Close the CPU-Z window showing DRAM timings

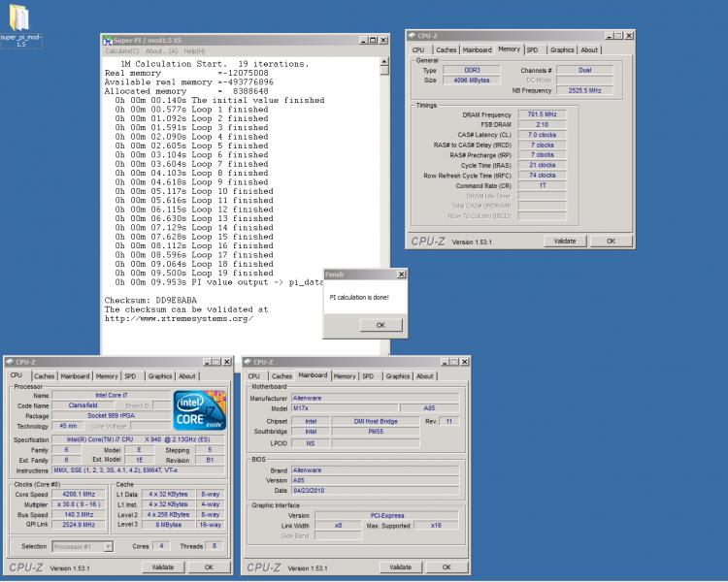tap(627, 36)
